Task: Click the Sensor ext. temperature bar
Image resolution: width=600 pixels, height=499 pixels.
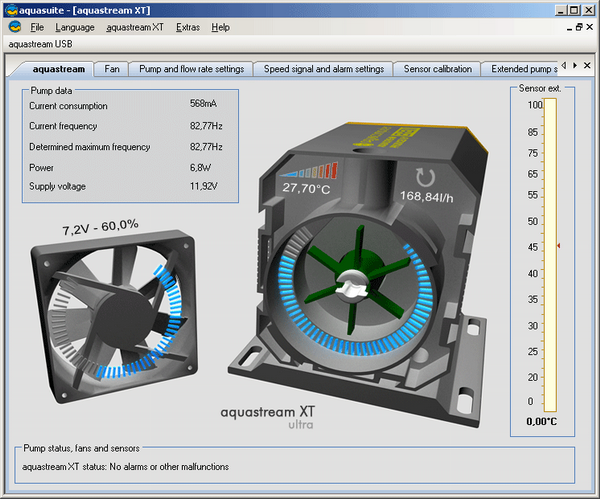Action: (x=550, y=254)
